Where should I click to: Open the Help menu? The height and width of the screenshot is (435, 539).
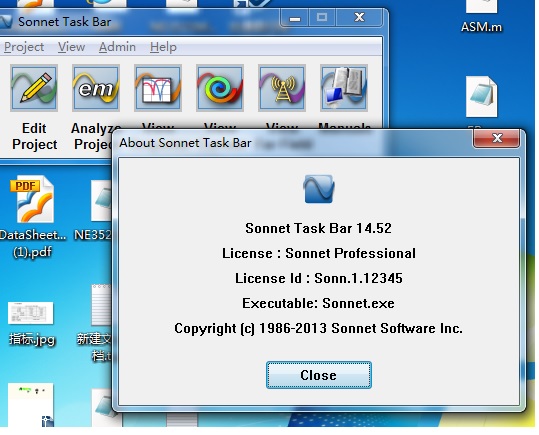click(x=163, y=47)
